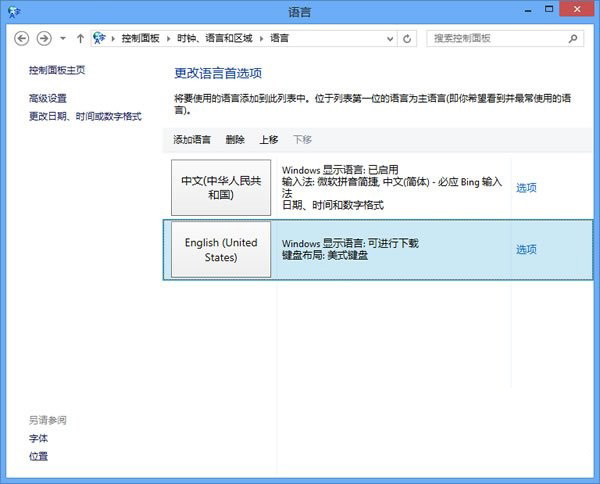
Task: Click the search magnifier icon
Action: (x=573, y=38)
